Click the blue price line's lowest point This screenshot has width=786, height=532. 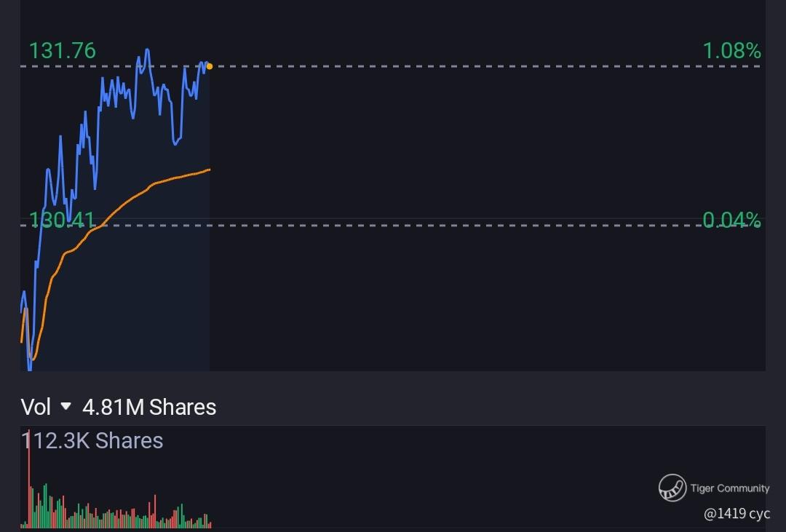pos(30,368)
